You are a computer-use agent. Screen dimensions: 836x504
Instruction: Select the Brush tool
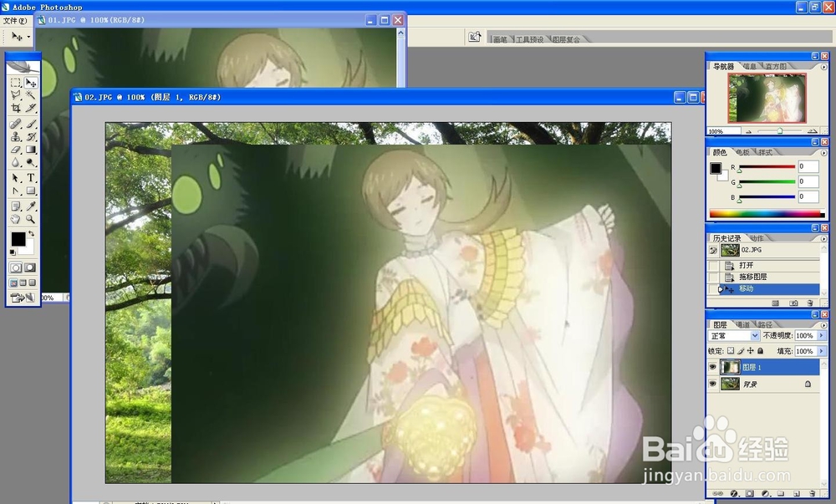click(31, 124)
